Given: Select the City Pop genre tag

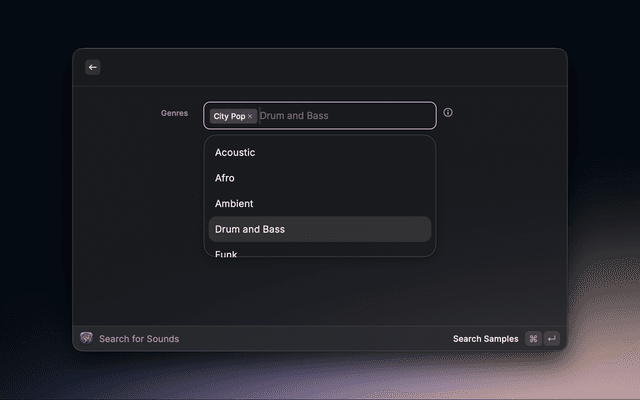Looking at the screenshot, I should tap(229, 116).
